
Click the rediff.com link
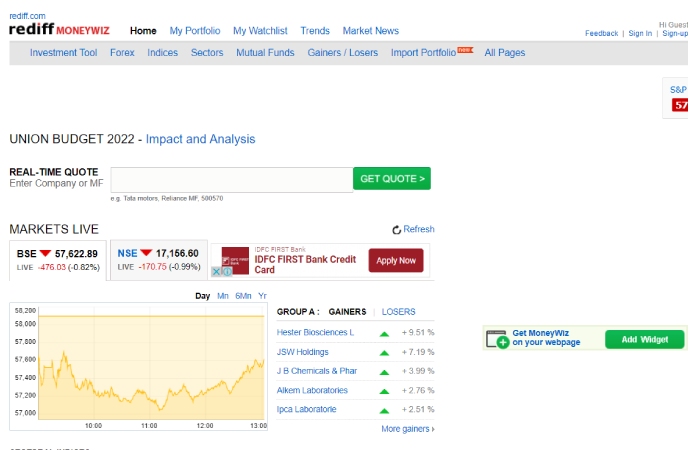coord(27,16)
